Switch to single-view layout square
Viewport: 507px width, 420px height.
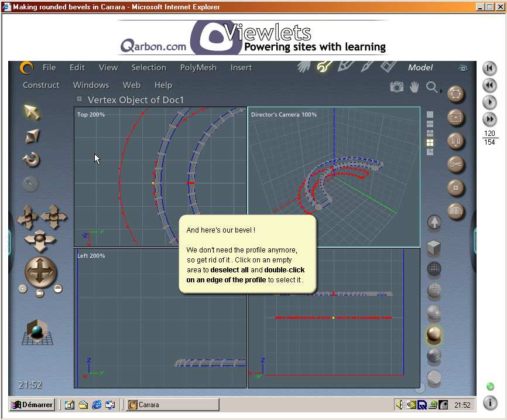pos(430,115)
